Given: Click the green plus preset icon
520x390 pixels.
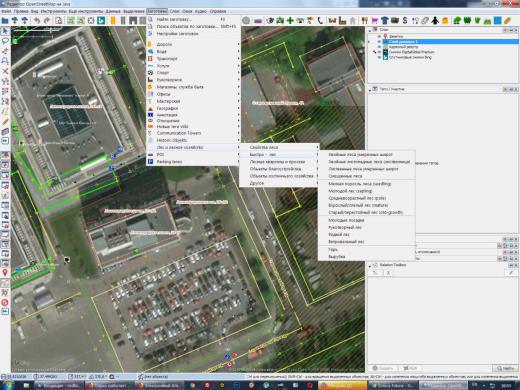Looking at the screenshot, I should [290, 20].
